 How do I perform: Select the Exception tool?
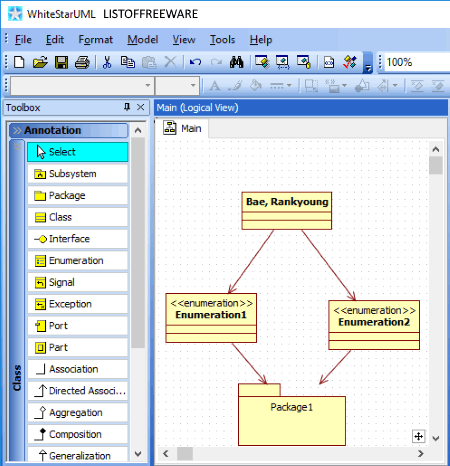tap(78, 304)
